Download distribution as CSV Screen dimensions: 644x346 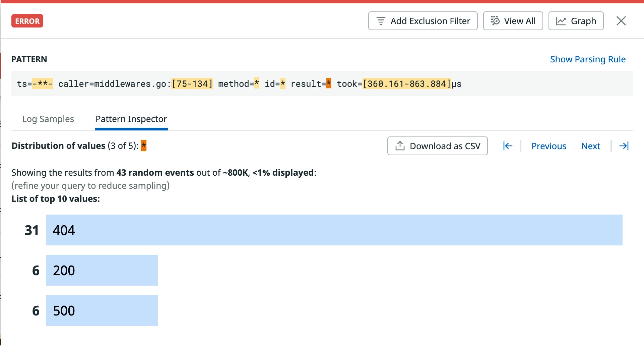[437, 146]
